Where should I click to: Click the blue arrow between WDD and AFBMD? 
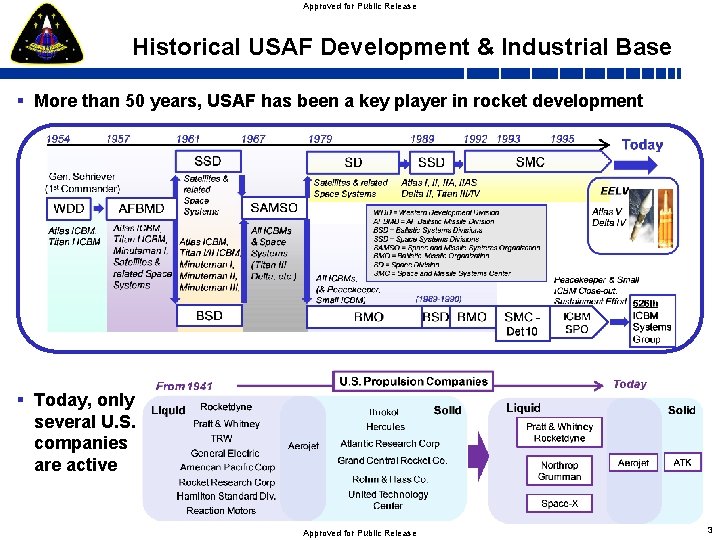coord(98,209)
